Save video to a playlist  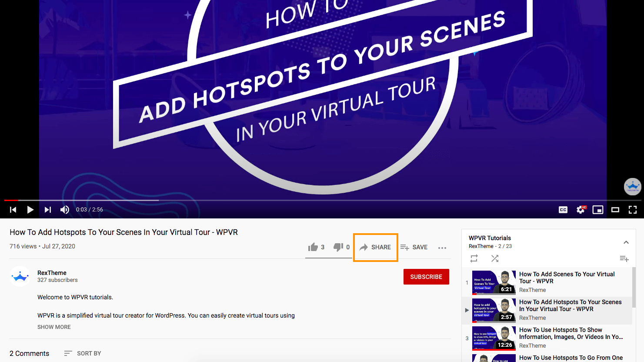(x=414, y=247)
